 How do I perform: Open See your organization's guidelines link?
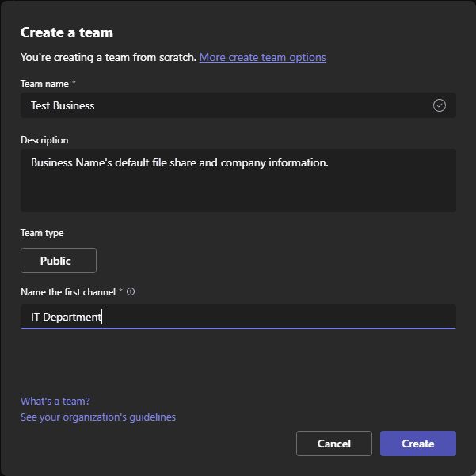point(98,417)
